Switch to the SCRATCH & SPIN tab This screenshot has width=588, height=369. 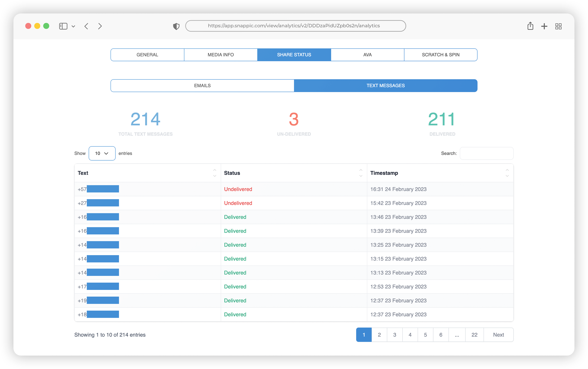[x=440, y=55]
